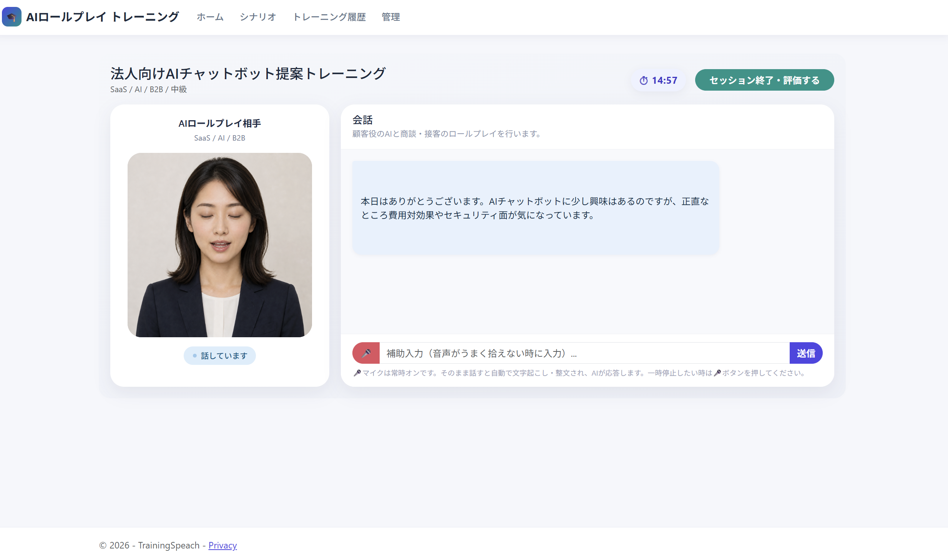Screen dimensions: 948x560
Task: Toggle the red microphone button
Action: (366, 353)
